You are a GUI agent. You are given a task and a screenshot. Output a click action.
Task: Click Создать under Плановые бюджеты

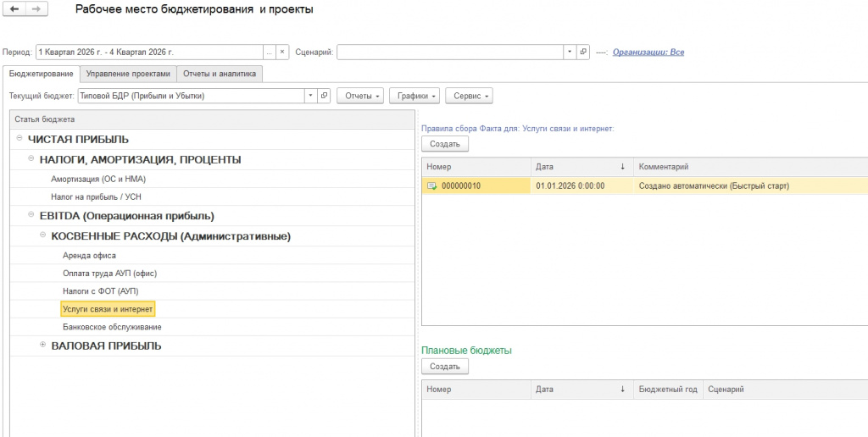pyautogui.click(x=445, y=366)
